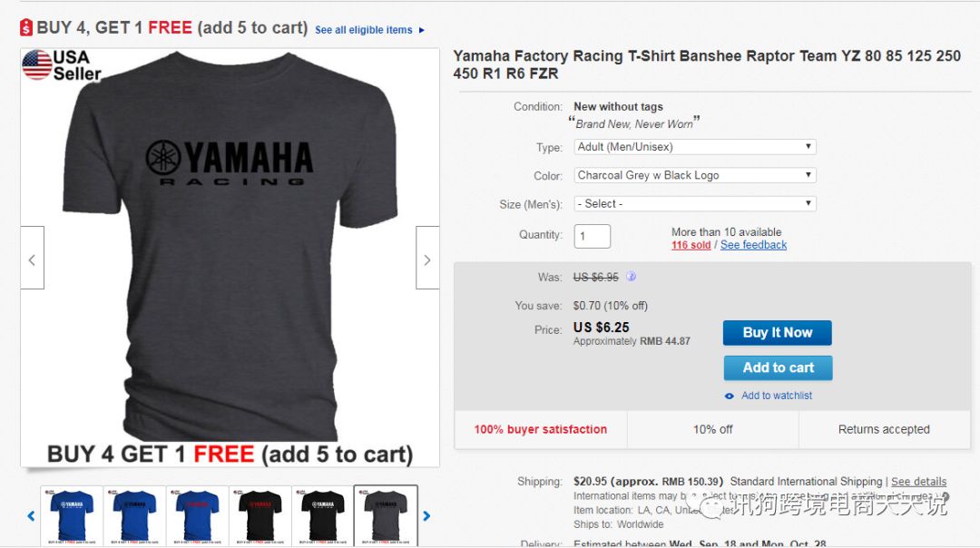Click the red price tag promotion icon
The width and height of the screenshot is (980, 548).
tap(25, 28)
